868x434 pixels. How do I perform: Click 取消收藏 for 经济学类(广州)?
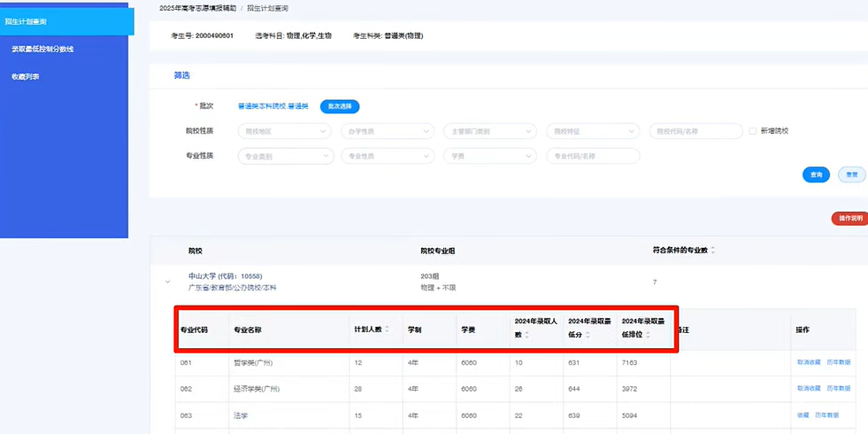809,389
